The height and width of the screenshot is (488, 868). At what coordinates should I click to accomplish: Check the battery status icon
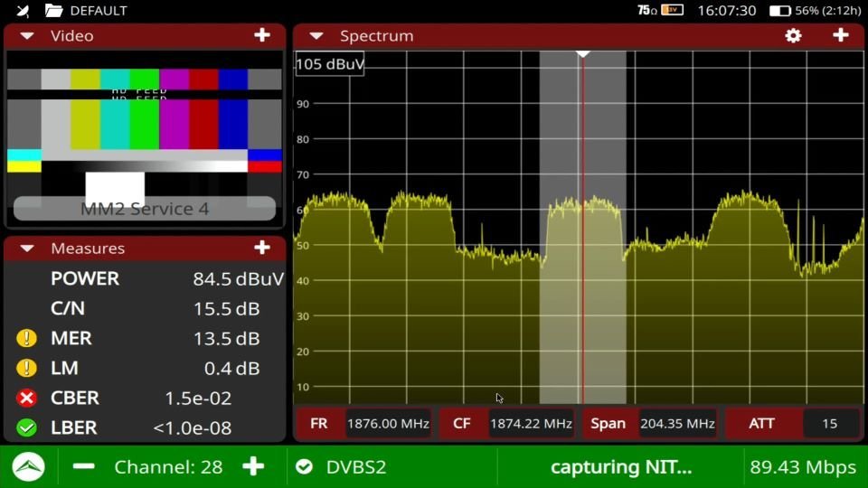pos(779,11)
